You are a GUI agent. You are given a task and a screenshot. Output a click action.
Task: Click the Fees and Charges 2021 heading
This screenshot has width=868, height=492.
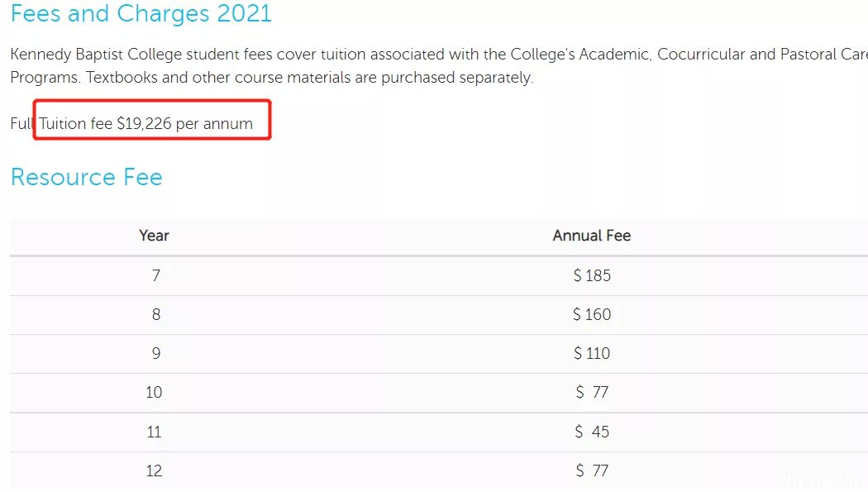[141, 13]
